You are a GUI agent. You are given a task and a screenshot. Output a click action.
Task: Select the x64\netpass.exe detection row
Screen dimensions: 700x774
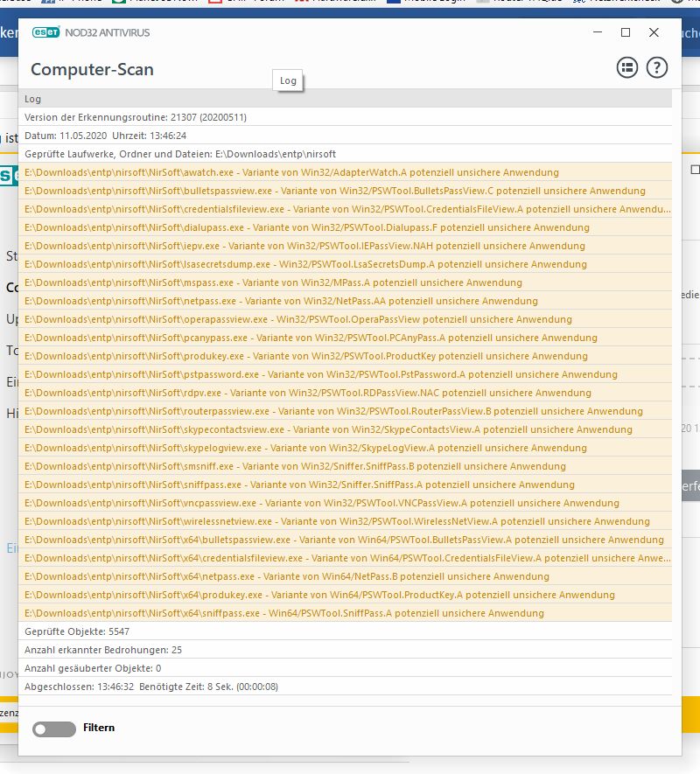point(345,576)
